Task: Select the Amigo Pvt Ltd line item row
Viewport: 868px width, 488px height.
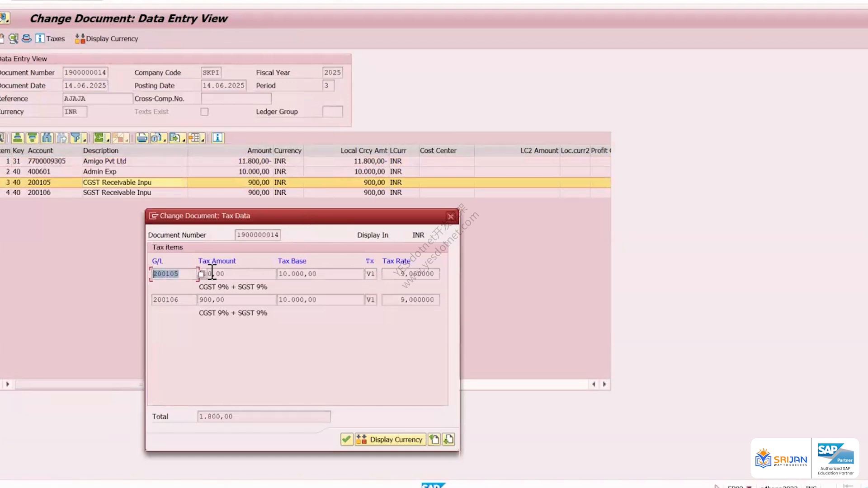Action: pyautogui.click(x=305, y=161)
